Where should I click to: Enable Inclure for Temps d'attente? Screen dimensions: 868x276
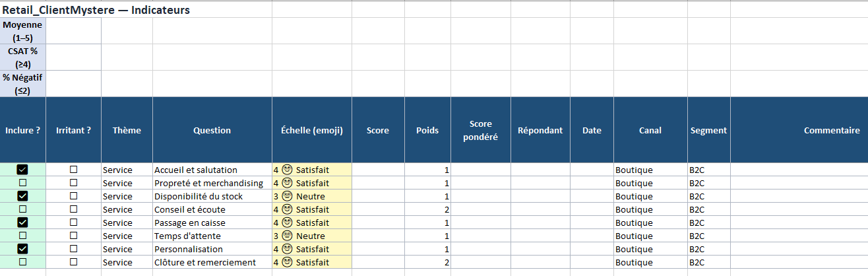[x=22, y=236]
